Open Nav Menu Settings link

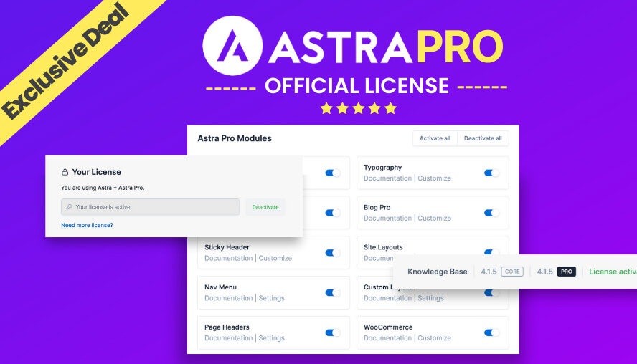pyautogui.click(x=271, y=298)
